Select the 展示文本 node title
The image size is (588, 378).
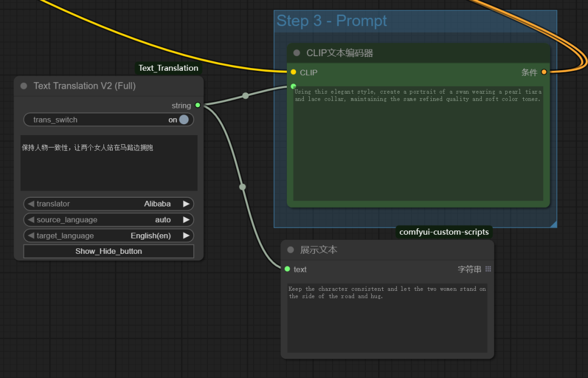click(x=318, y=250)
